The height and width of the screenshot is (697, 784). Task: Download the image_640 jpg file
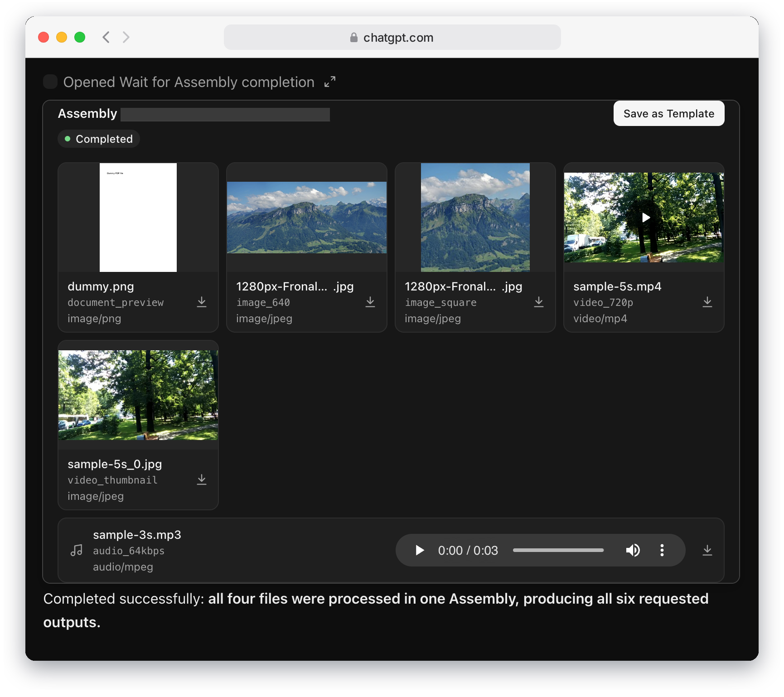pos(370,302)
